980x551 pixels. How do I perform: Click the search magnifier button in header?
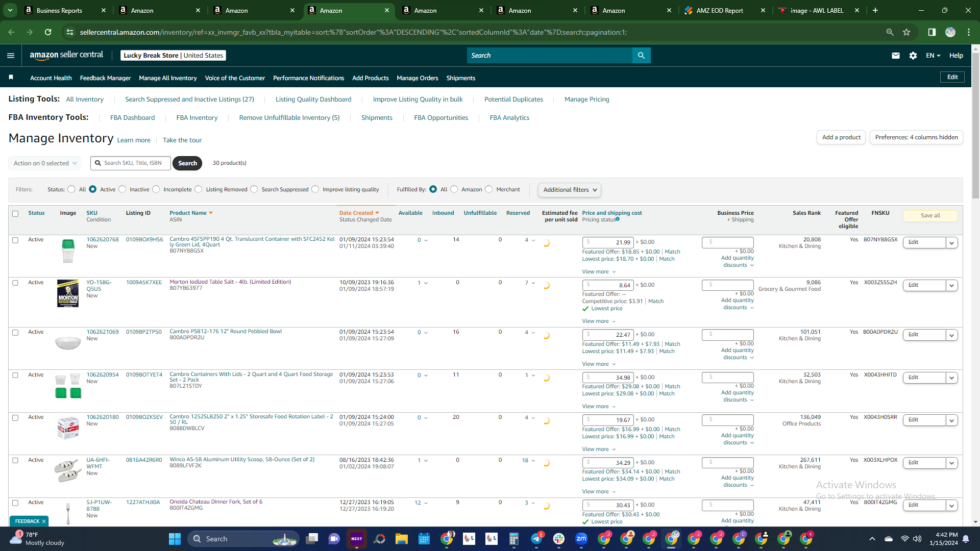(641, 55)
